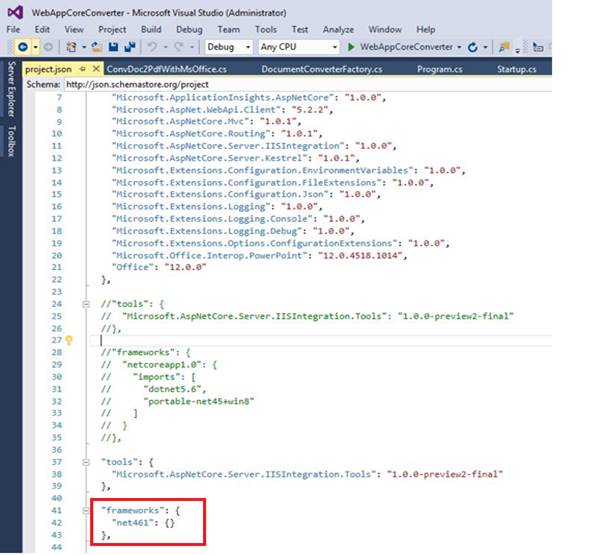
Task: Save project.json with the Save icon
Action: point(113,47)
